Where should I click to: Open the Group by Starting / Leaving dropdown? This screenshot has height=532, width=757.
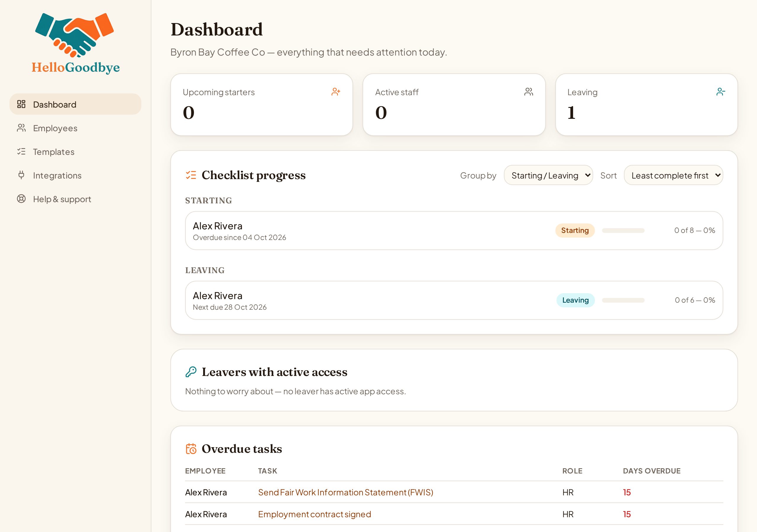click(x=548, y=175)
